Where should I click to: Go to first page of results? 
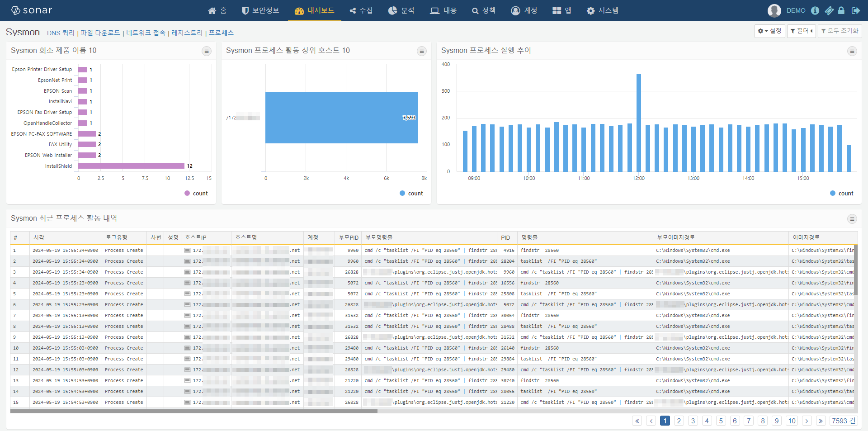(x=637, y=421)
